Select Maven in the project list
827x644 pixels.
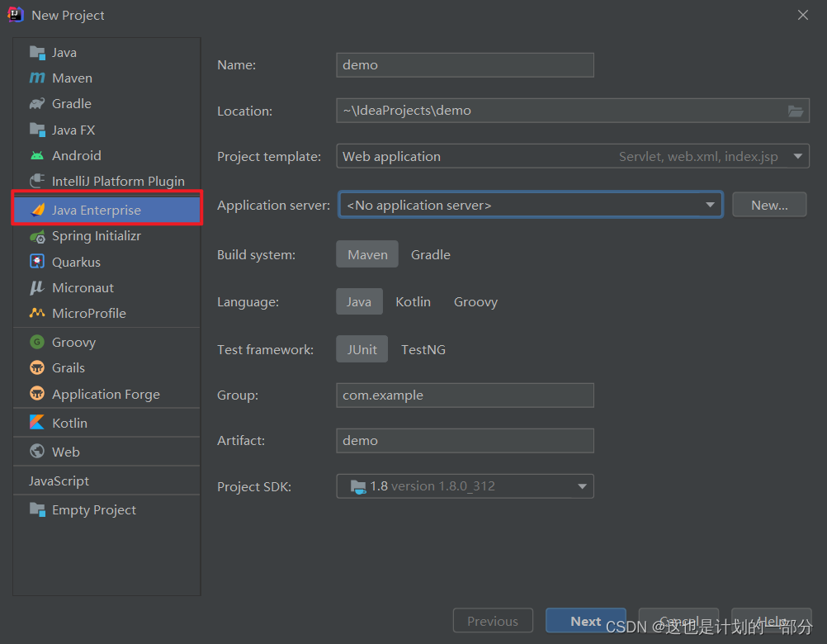(106, 78)
